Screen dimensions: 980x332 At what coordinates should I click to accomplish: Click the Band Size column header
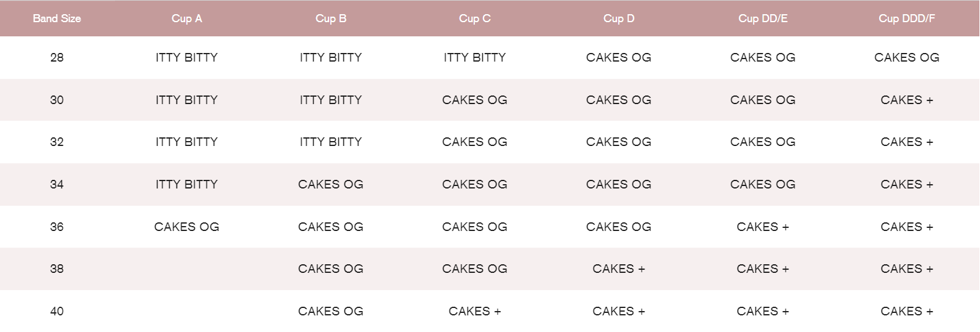57,18
